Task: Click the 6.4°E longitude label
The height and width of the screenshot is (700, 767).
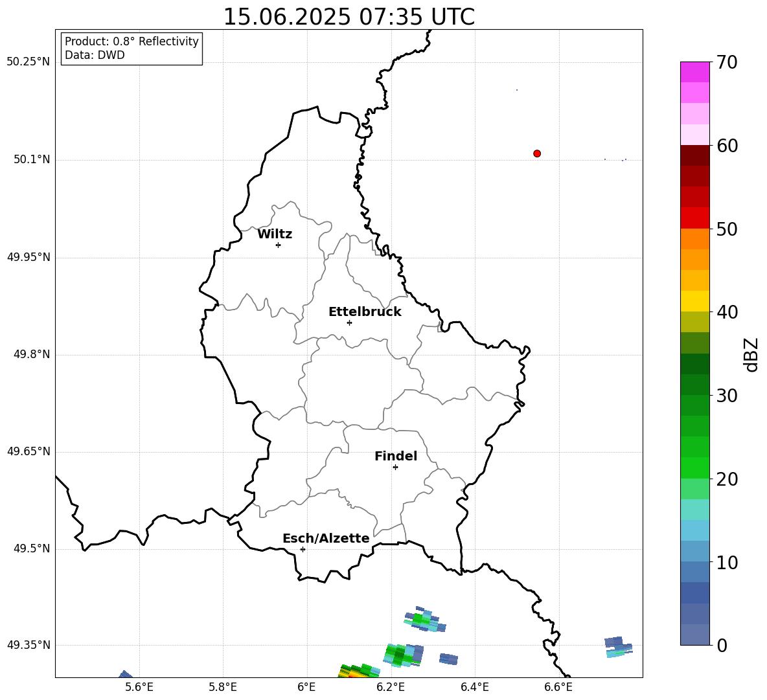Action: coord(474,687)
